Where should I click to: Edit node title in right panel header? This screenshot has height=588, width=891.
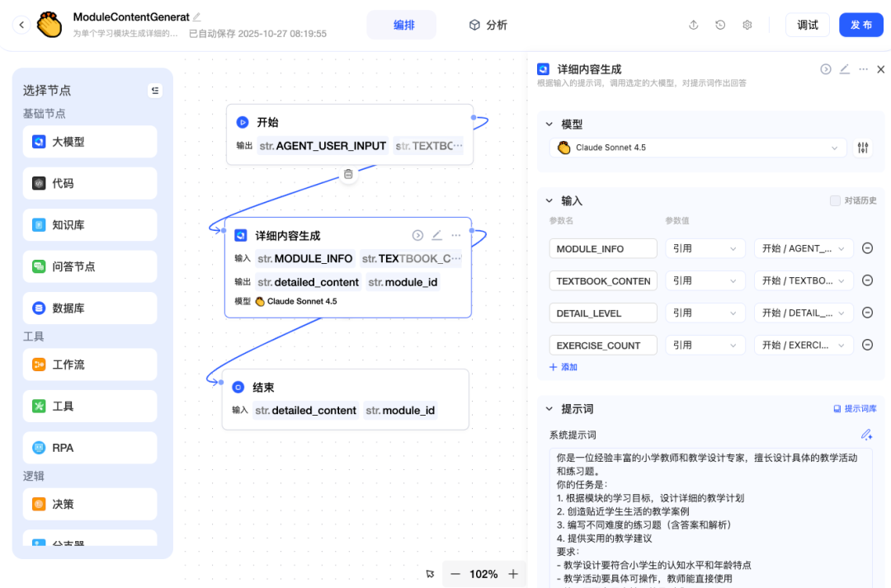(845, 68)
